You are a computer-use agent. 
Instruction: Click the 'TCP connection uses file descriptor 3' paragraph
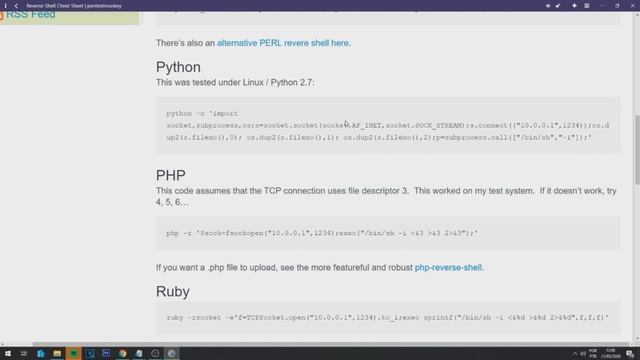[386, 196]
